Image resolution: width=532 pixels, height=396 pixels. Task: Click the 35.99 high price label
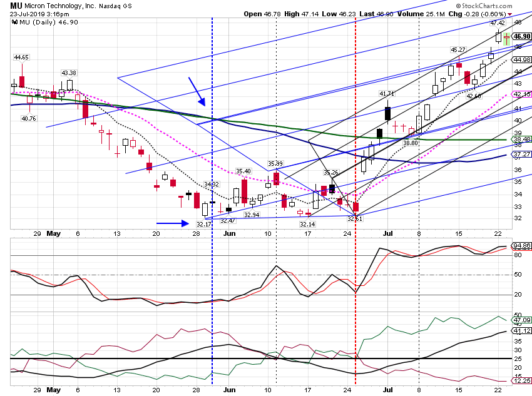pyautogui.click(x=275, y=164)
